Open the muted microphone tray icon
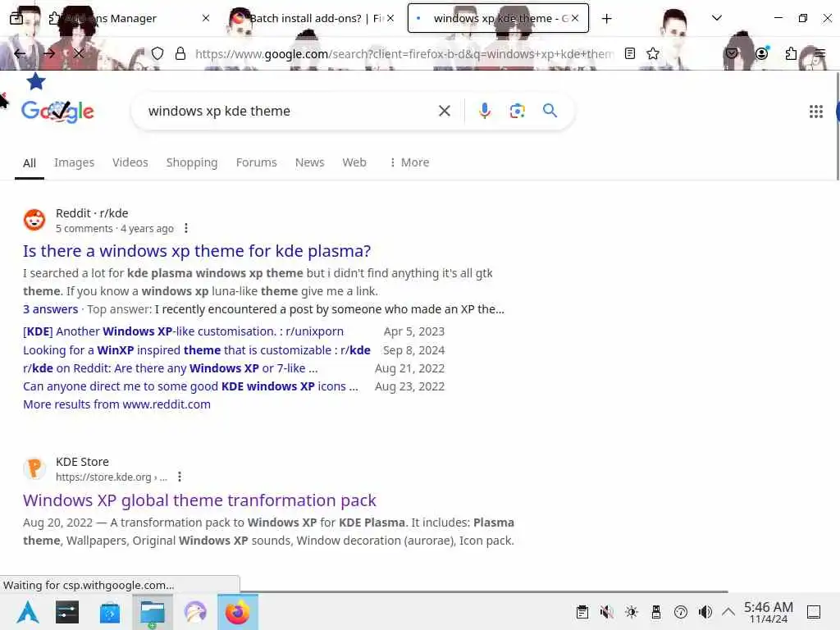Viewport: 840px width, 630px height. [606, 612]
